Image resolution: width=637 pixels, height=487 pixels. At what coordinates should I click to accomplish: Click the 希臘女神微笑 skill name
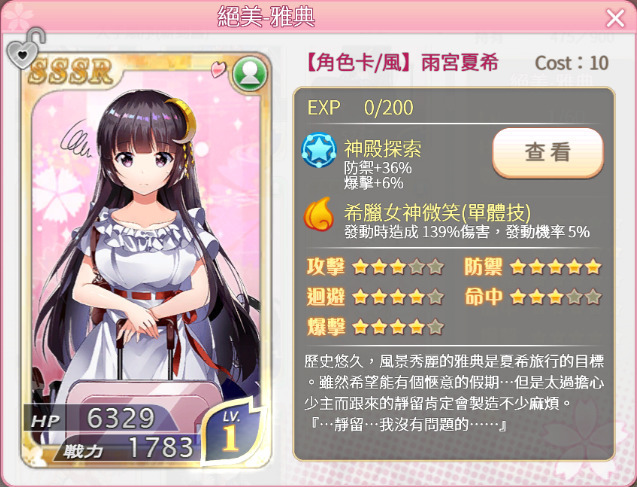pos(437,211)
